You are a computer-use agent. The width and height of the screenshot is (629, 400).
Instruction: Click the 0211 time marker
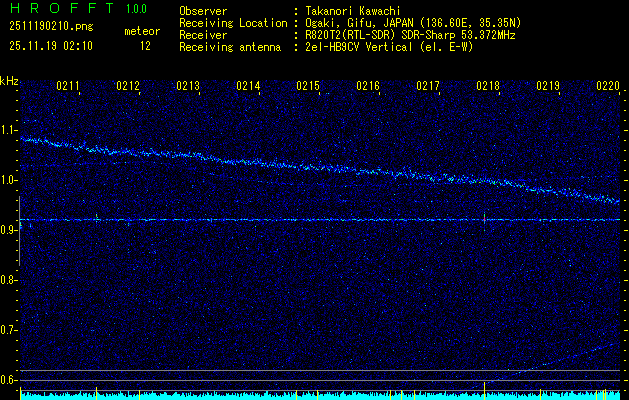click(x=68, y=87)
